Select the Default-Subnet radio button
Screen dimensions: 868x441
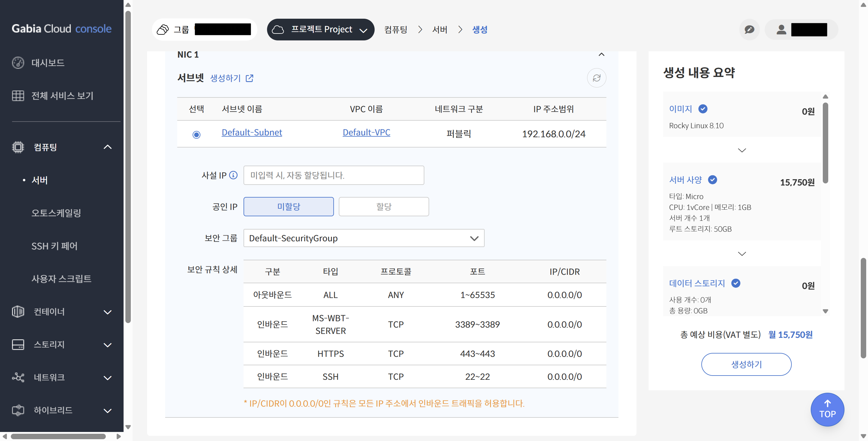tap(196, 135)
